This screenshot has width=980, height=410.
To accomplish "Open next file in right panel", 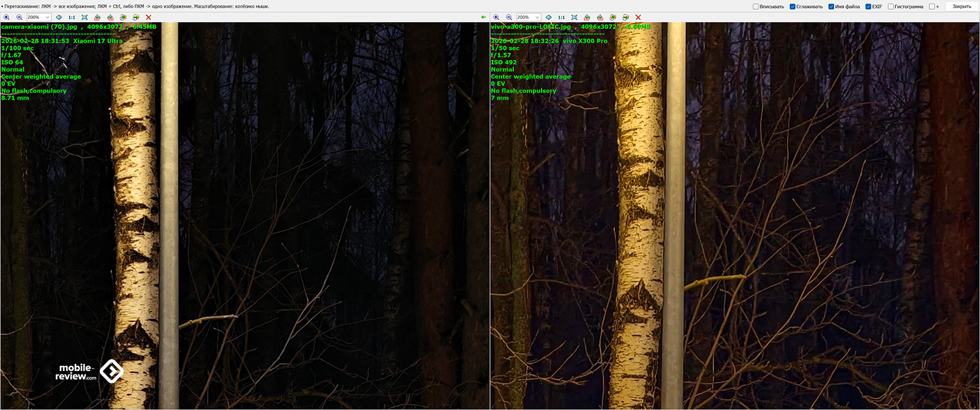I will coord(625,17).
